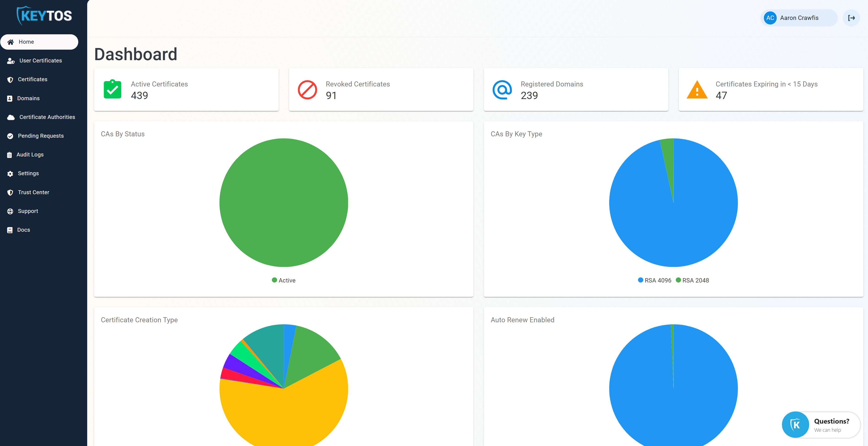Click the AC user avatar icon

click(770, 18)
